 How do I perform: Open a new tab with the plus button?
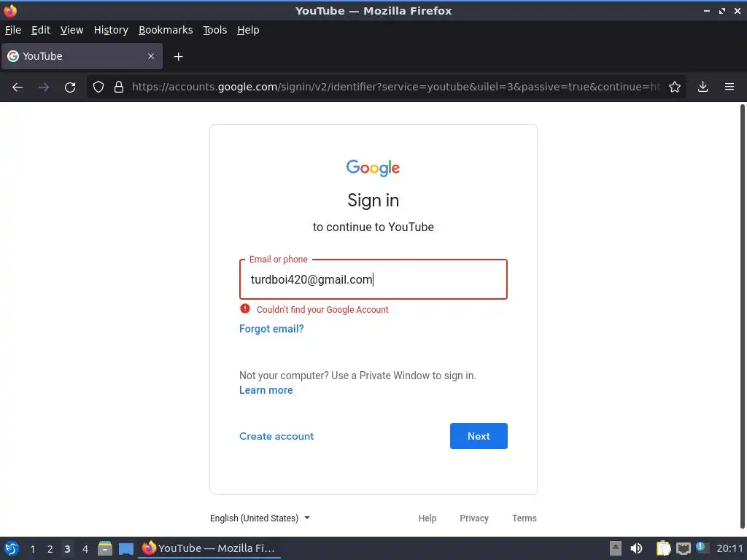[178, 57]
